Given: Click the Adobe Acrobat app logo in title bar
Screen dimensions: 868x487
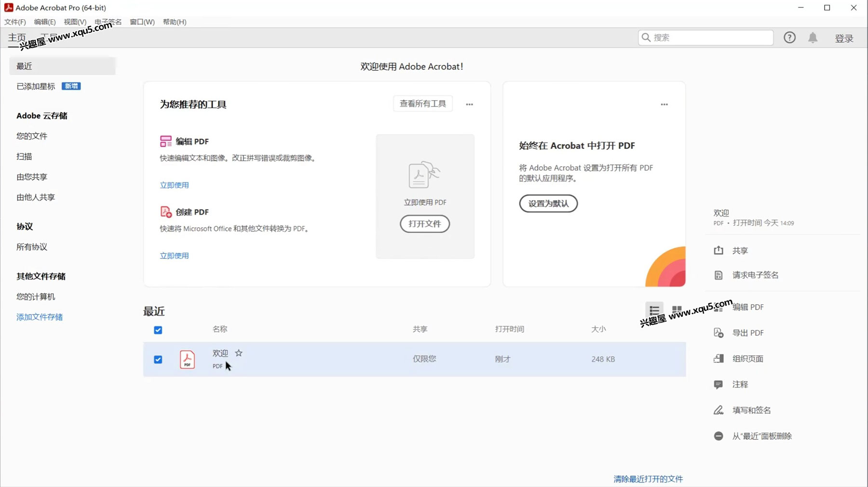Looking at the screenshot, I should click(x=9, y=8).
